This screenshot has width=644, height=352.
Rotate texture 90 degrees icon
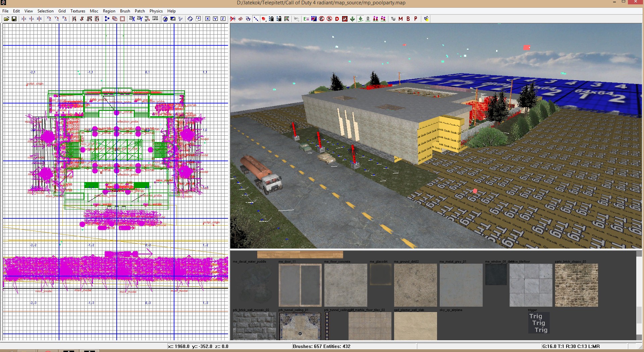click(147, 19)
